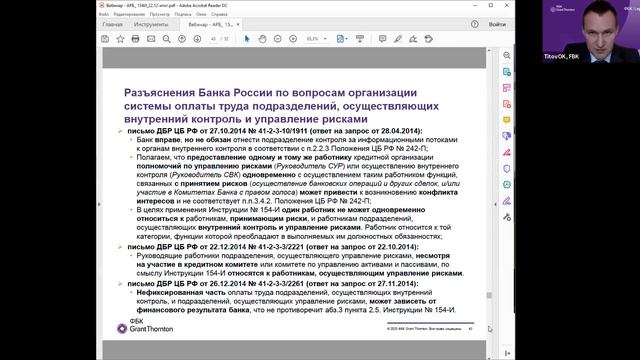The image size is (640, 360).
Task: Switch to the Главная tab
Action: pos(113,24)
